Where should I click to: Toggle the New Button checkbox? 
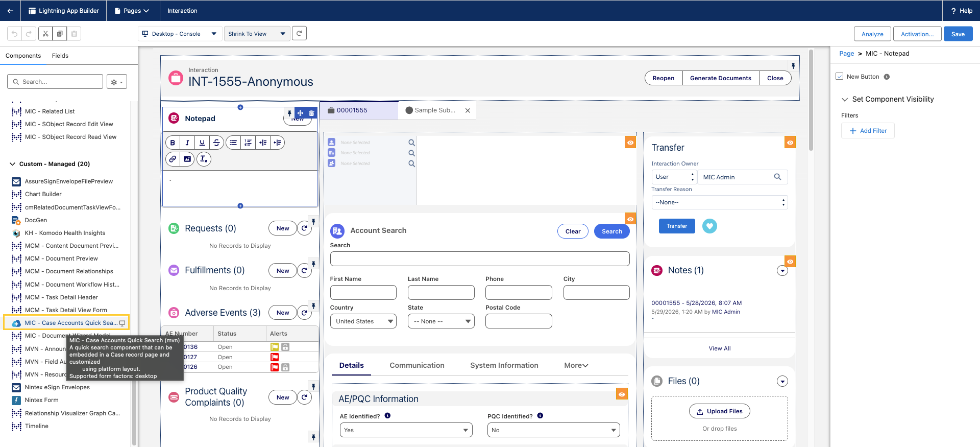pyautogui.click(x=840, y=77)
